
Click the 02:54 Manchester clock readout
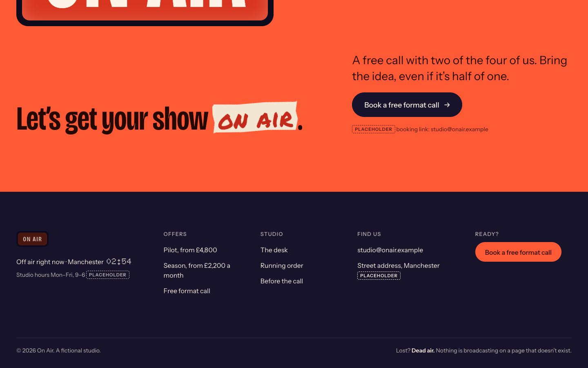(119, 261)
